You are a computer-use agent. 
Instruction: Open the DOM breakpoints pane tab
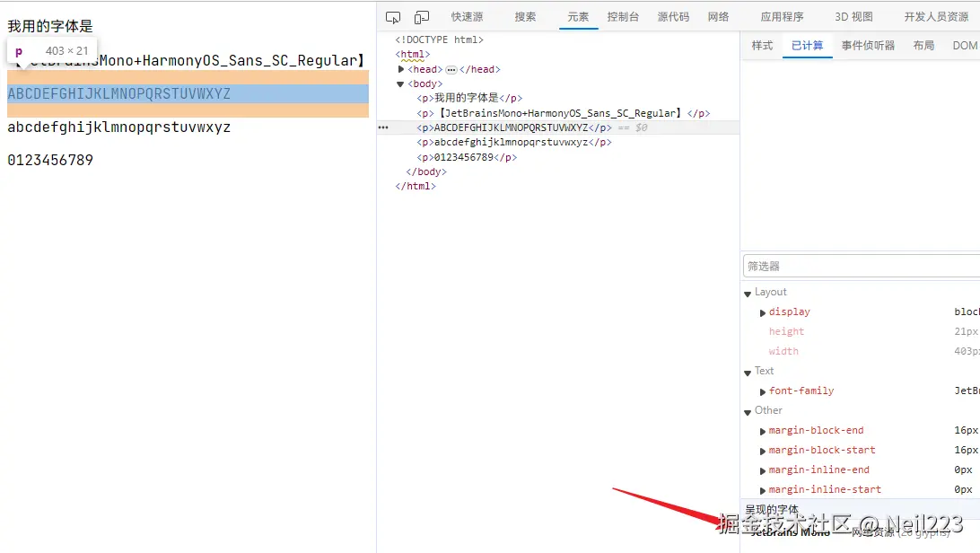pos(965,46)
